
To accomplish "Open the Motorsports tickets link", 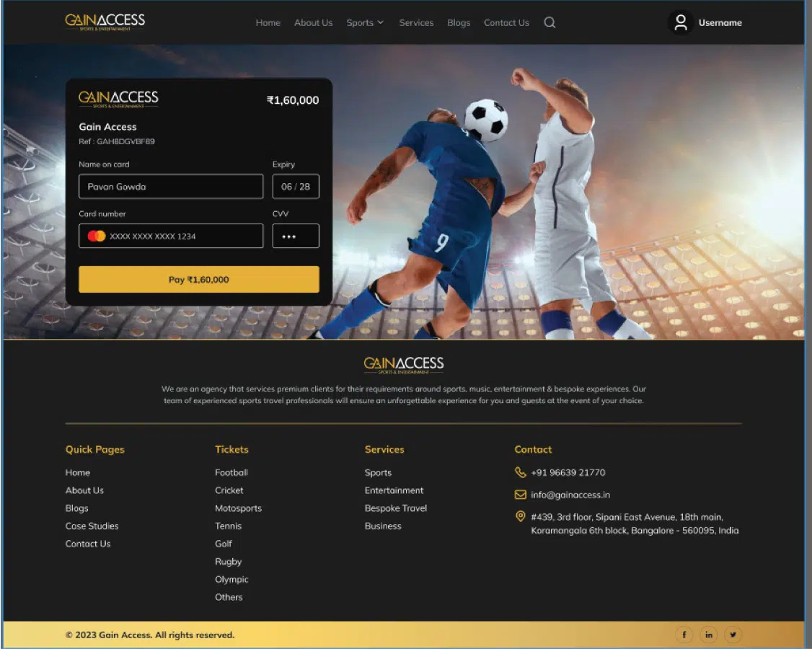I will 238,508.
